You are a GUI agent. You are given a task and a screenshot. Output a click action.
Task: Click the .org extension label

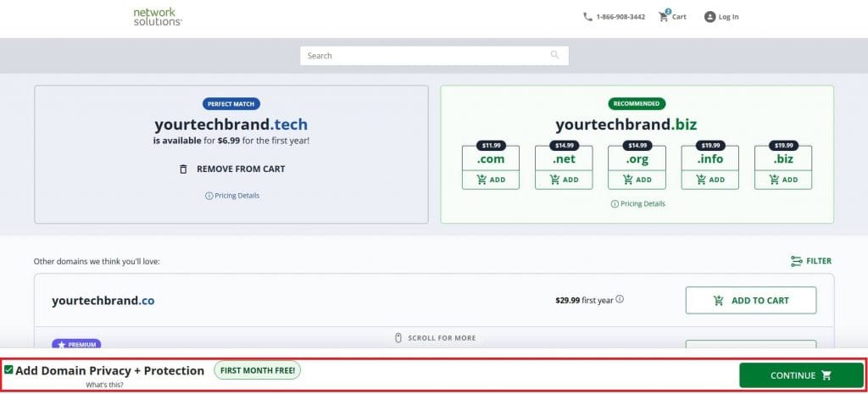coord(637,159)
